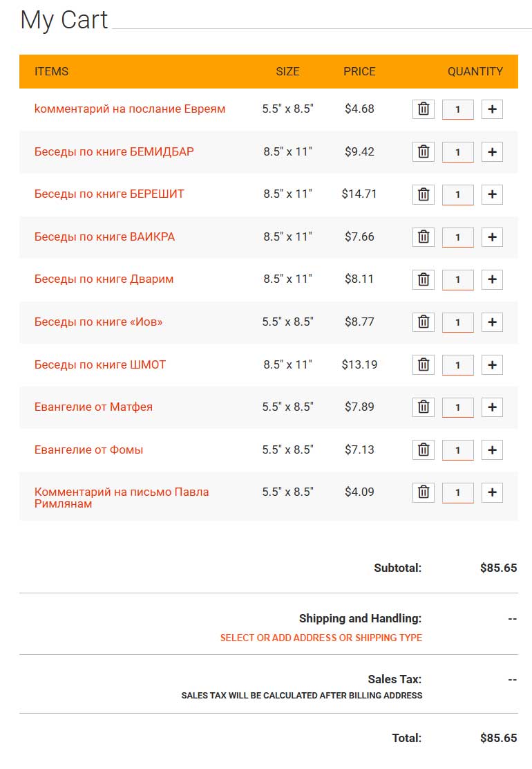Trash the Беседы по книге «Иов» item

[424, 322]
